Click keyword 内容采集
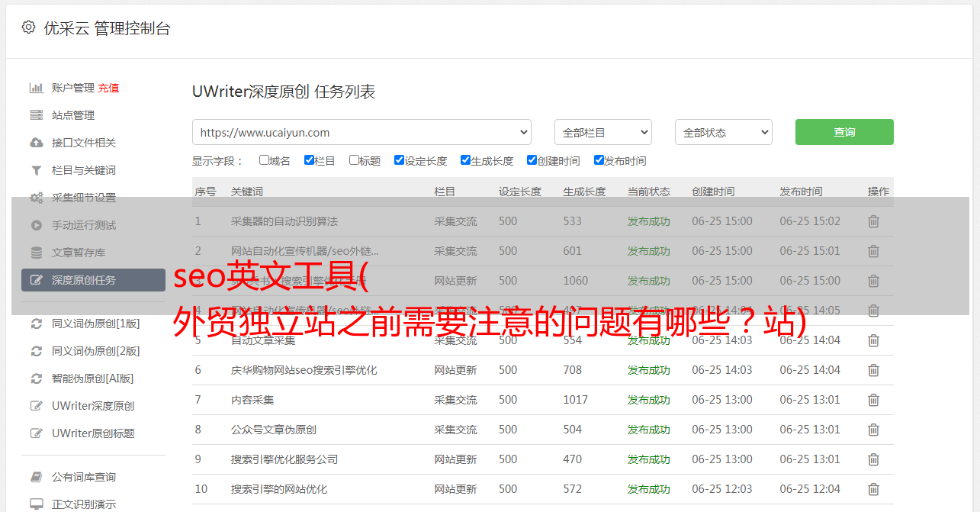The width and height of the screenshot is (980, 512). 252,400
